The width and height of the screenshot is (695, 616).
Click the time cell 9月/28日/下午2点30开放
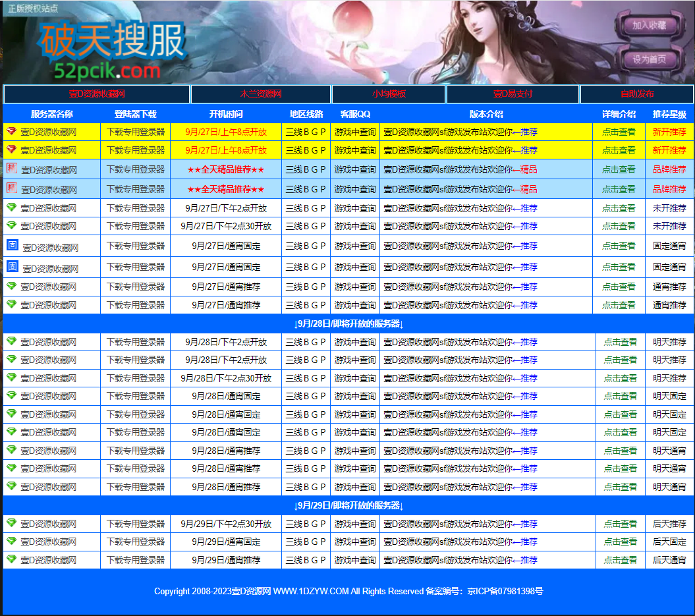226,378
